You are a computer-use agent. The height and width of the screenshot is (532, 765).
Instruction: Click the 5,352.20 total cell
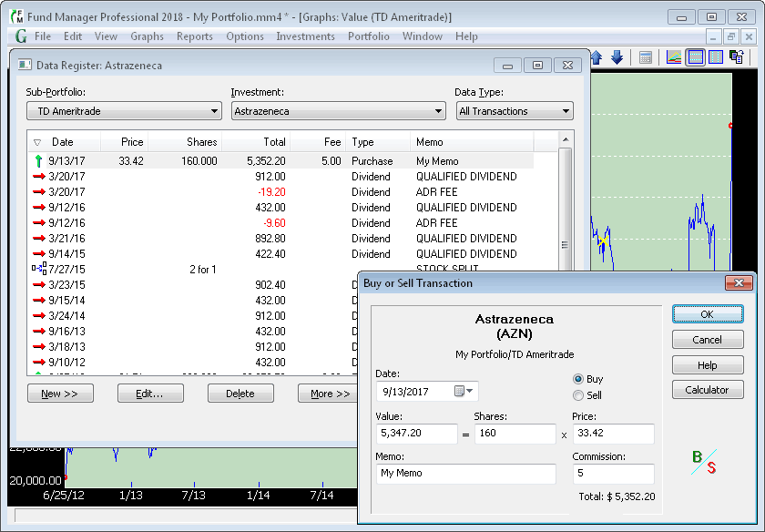[x=266, y=161]
